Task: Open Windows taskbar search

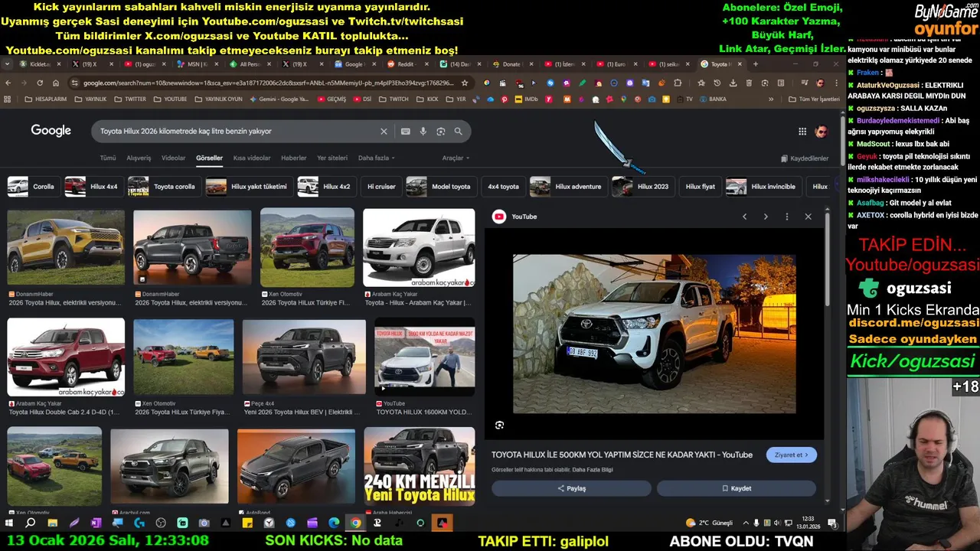Action: [x=31, y=523]
